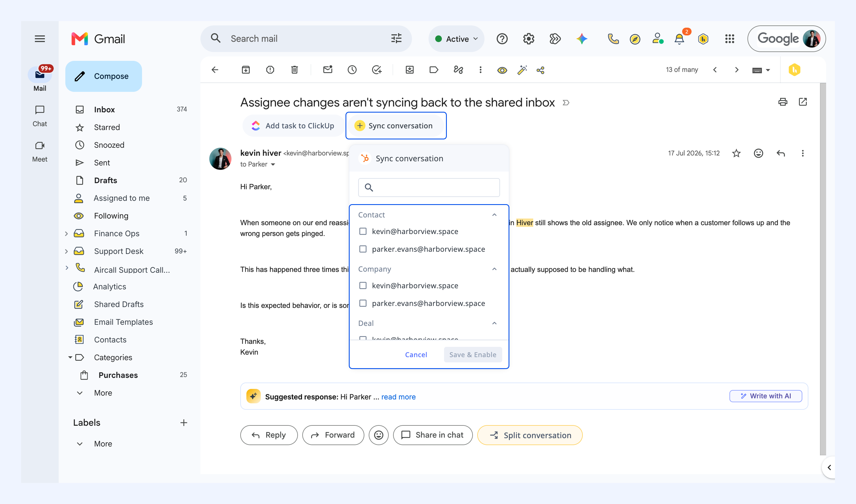The height and width of the screenshot is (504, 856).
Task: Star kevin hiver's message
Action: (736, 153)
